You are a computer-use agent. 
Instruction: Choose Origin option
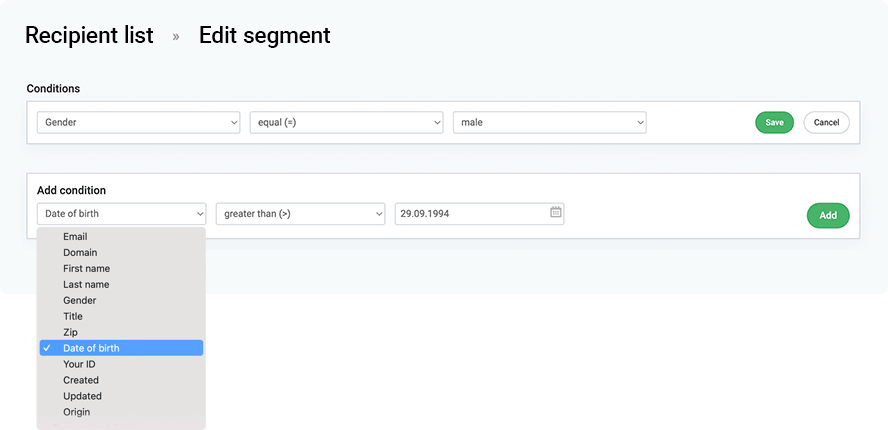point(121,411)
